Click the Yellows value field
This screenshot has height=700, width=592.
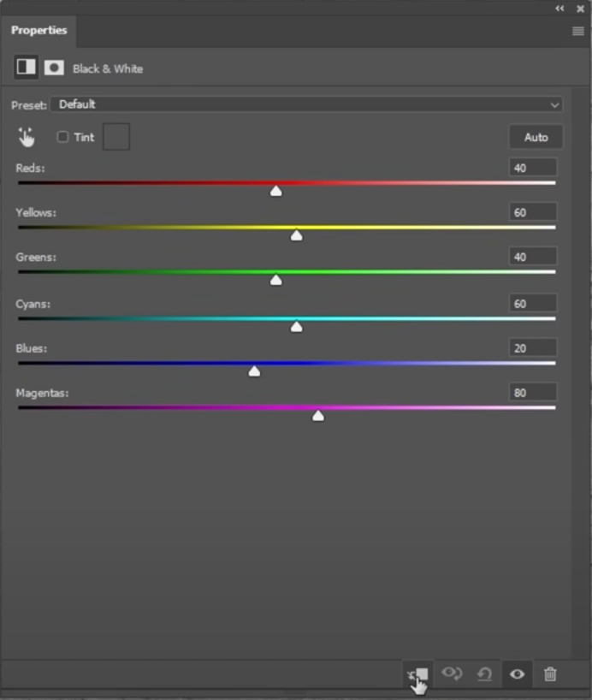pyautogui.click(x=532, y=212)
